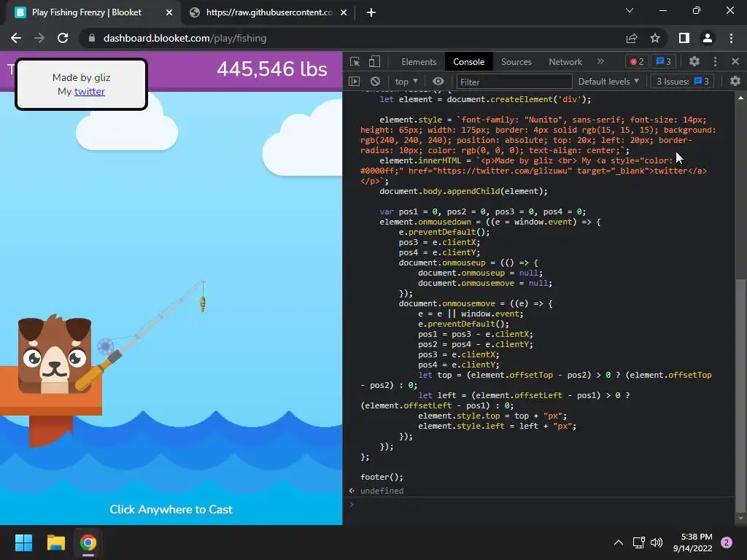Open the Sources panel tab
747x560 pixels.
pyautogui.click(x=516, y=62)
